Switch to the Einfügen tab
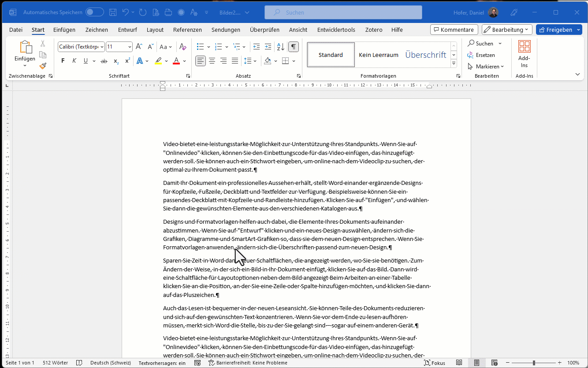The image size is (588, 368). click(64, 30)
